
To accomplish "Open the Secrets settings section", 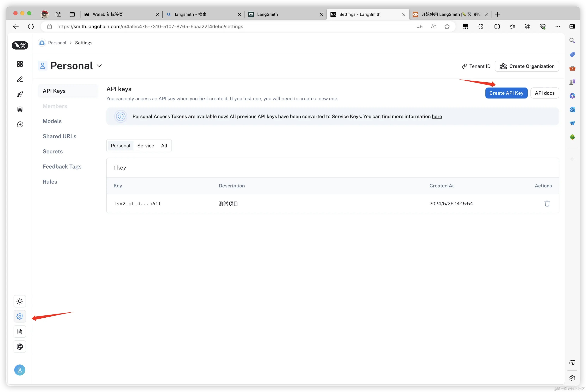I will (x=53, y=152).
